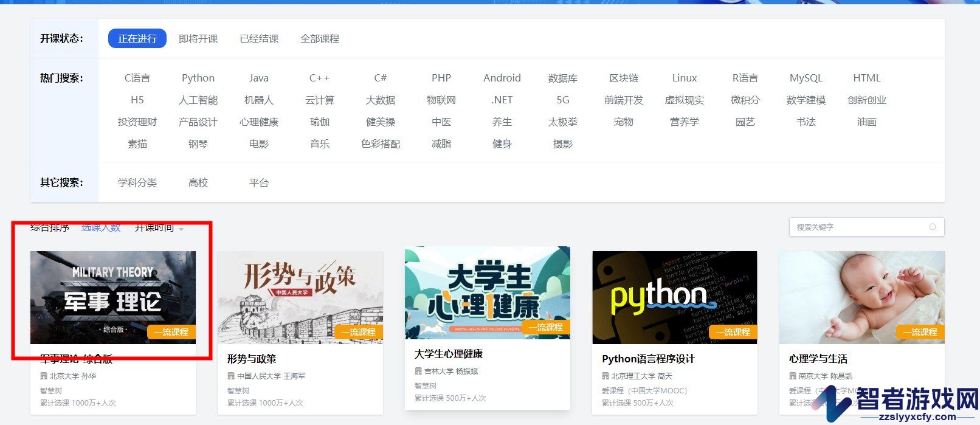Search hot keyword C#
Screen dimensions: 980x425
381,78
